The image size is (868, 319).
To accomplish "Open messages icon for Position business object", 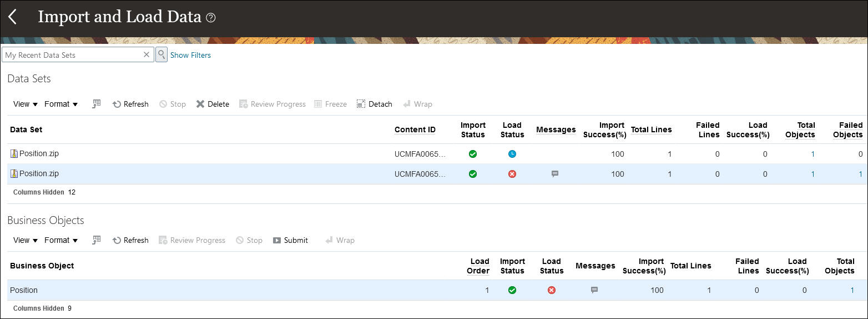I will point(594,290).
